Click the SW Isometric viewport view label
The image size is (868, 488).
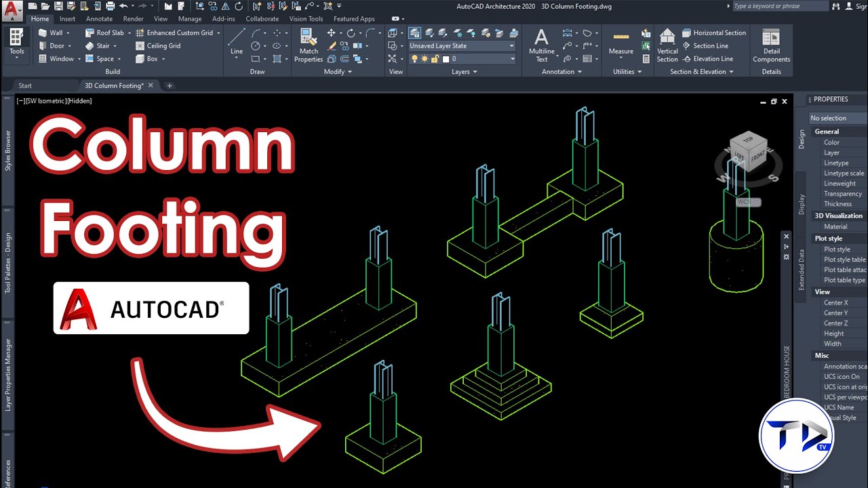click(x=46, y=101)
